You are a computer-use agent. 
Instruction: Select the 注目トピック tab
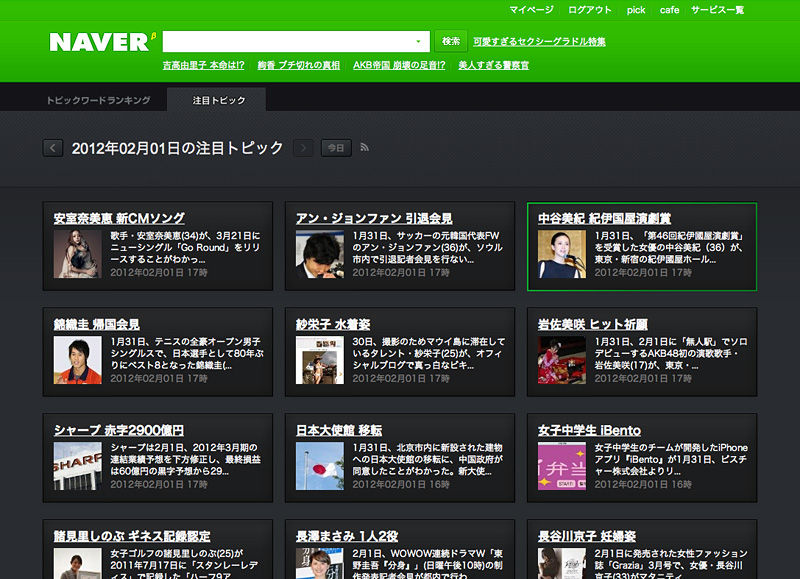[x=218, y=100]
